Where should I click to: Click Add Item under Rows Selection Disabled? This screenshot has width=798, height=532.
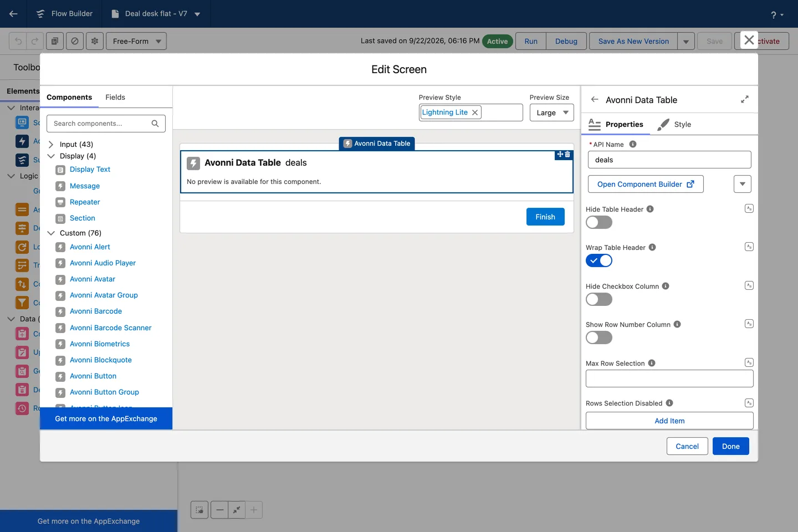669,421
